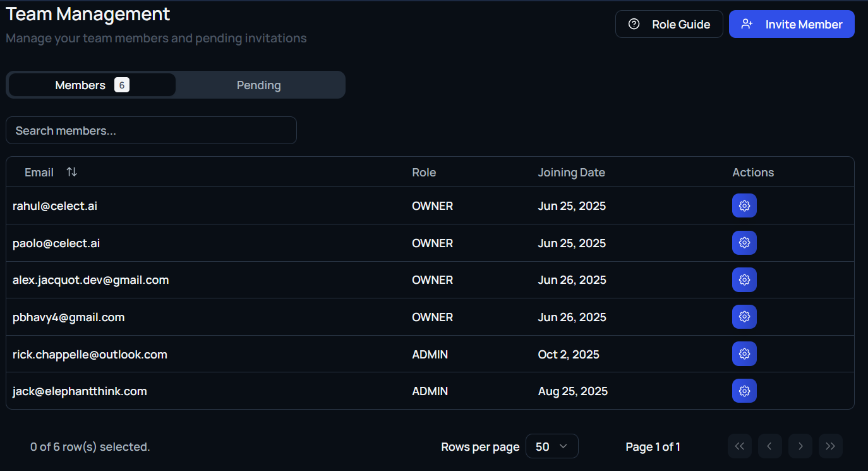Select the jack@elephantthink.com email row

pos(80,391)
